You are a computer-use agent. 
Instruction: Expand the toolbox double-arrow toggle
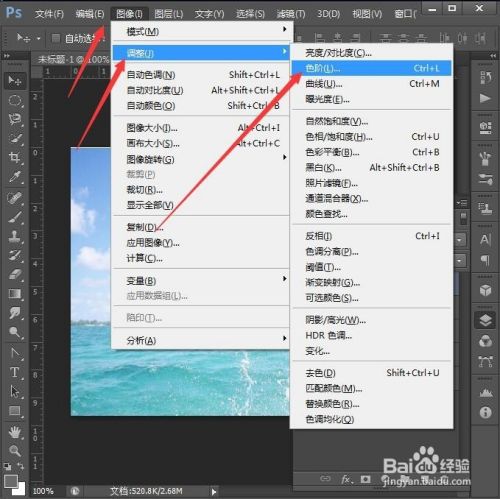[7, 56]
